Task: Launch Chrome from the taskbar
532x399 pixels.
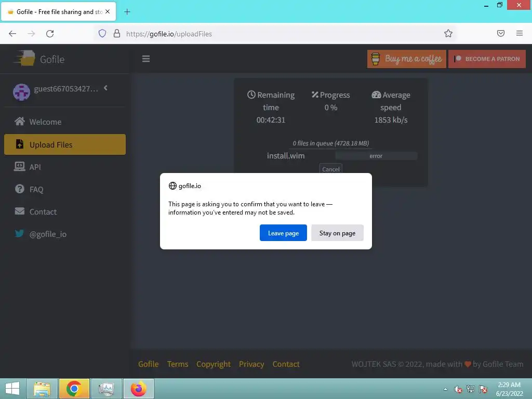Action: tap(74, 389)
